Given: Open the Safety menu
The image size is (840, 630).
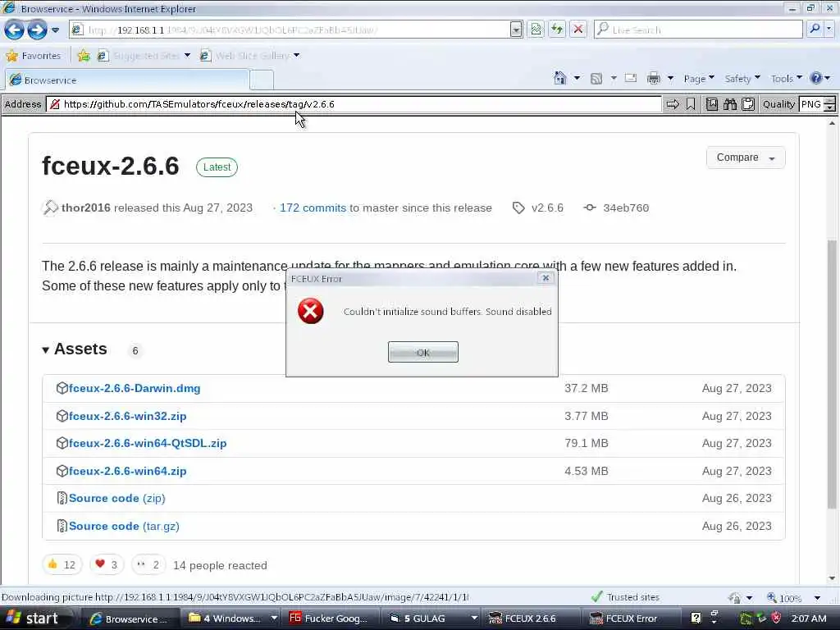Looking at the screenshot, I should [742, 79].
